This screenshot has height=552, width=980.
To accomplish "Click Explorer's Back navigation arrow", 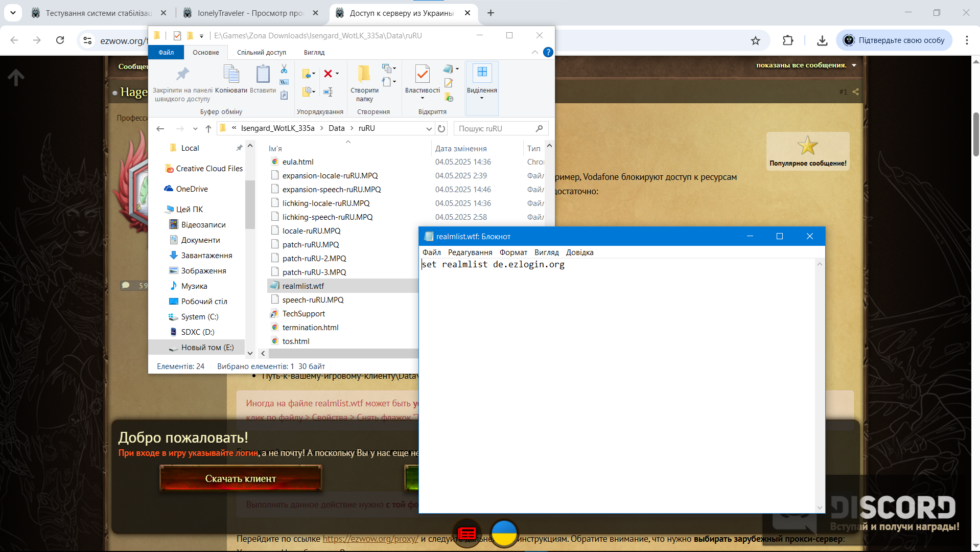I will pyautogui.click(x=160, y=128).
